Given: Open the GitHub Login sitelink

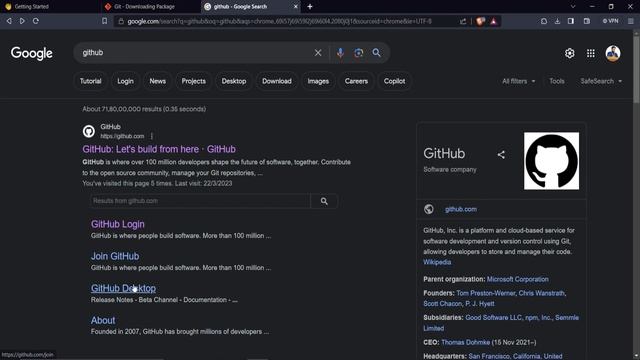Looking at the screenshot, I should (x=118, y=224).
